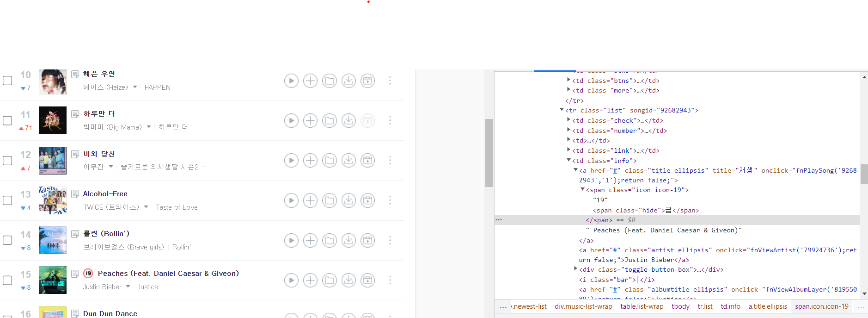Expand the td class="number" node in DevTools
The height and width of the screenshot is (318, 868).
click(568, 130)
